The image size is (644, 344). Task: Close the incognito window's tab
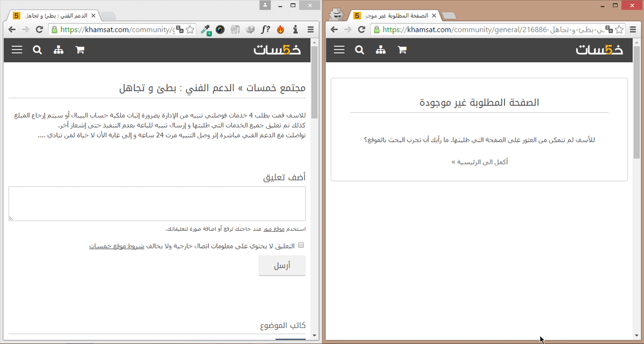(x=435, y=16)
